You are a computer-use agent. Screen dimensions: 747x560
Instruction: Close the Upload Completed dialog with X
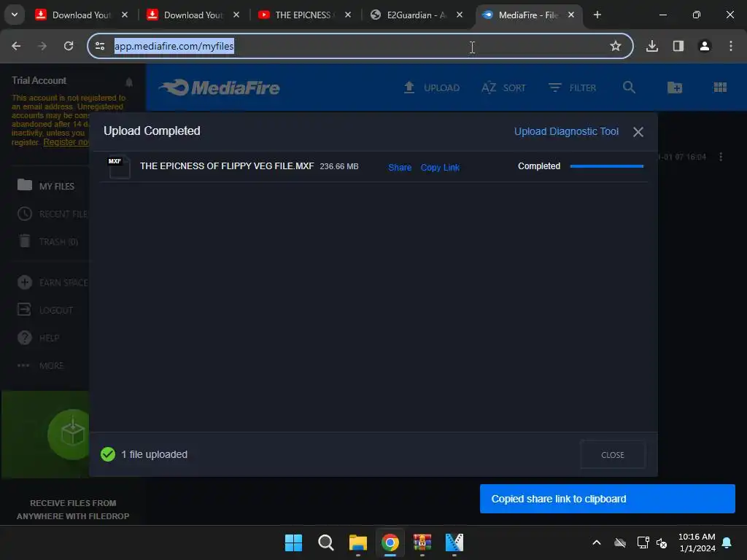638,132
